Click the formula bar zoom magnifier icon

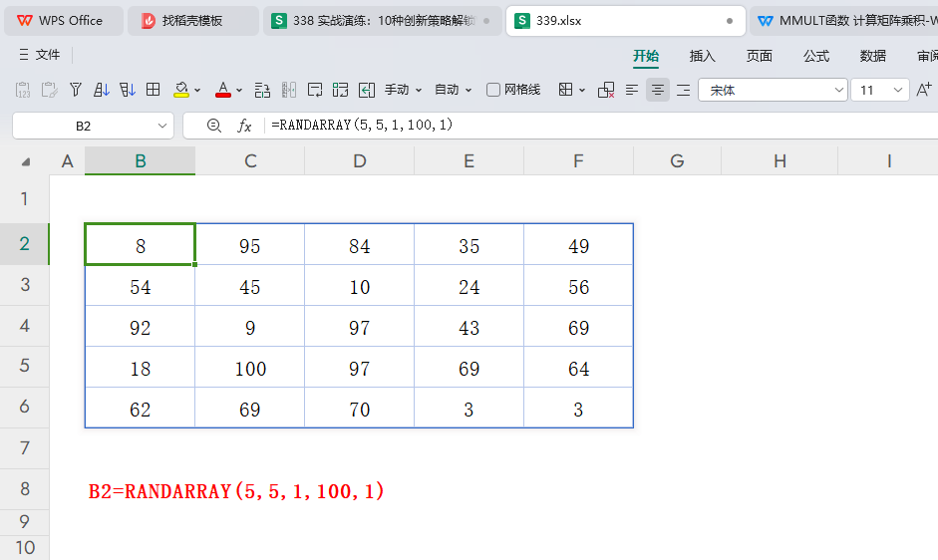pos(213,126)
